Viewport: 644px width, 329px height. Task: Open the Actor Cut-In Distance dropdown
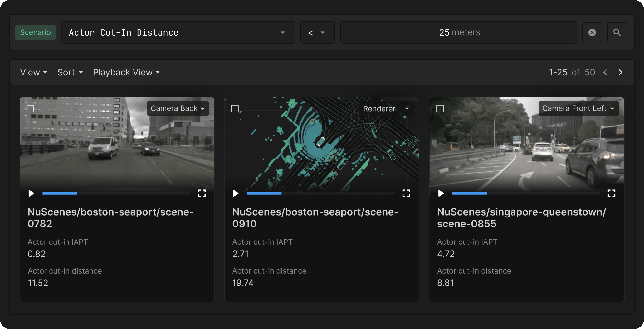pos(178,32)
